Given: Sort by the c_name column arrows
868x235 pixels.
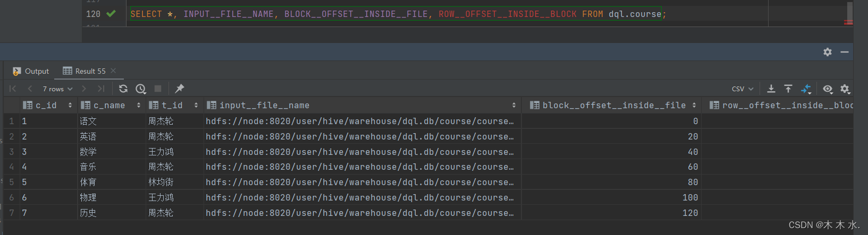Looking at the screenshot, I should click(139, 105).
